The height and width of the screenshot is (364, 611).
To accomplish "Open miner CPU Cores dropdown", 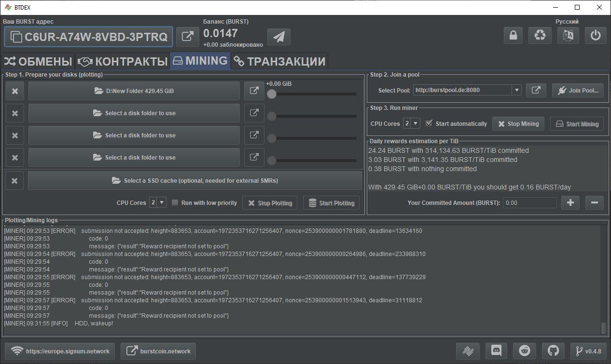I will click(x=412, y=123).
